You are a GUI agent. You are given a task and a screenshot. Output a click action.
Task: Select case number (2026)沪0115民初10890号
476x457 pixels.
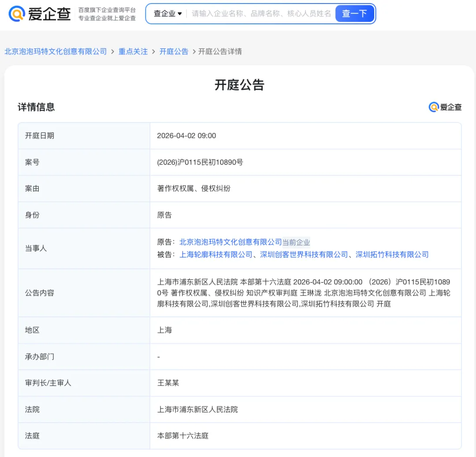click(x=200, y=162)
